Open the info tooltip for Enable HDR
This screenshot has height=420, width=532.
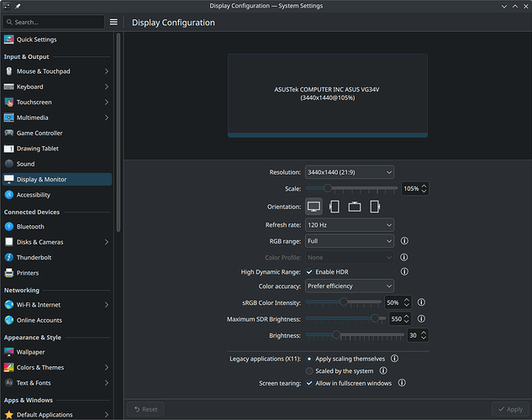[x=404, y=272]
